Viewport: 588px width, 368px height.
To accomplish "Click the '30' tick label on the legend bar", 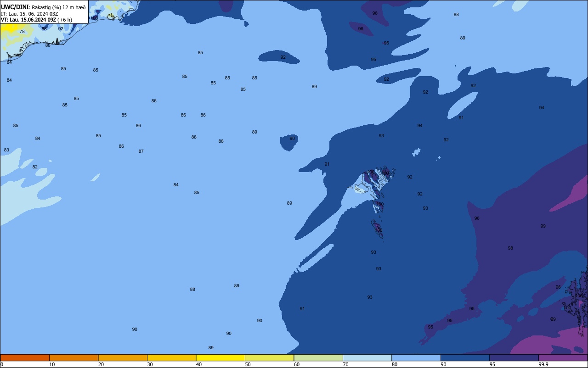I will [150, 364].
